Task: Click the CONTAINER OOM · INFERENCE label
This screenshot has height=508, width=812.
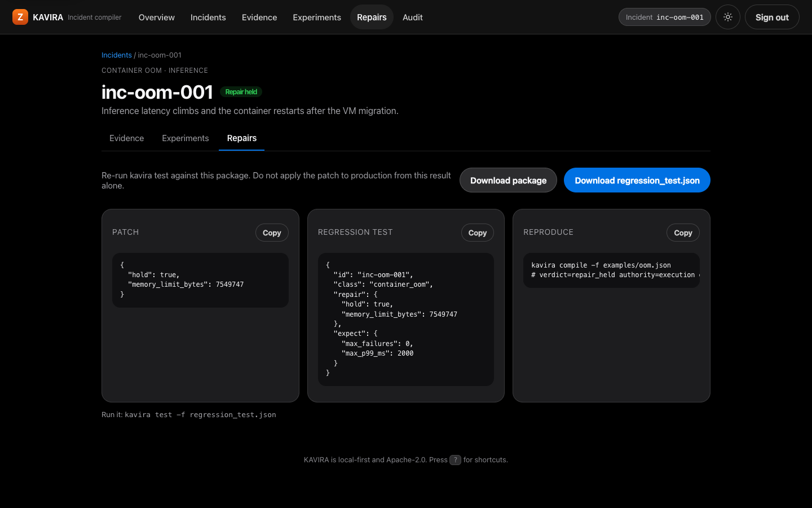Action: [x=155, y=71]
